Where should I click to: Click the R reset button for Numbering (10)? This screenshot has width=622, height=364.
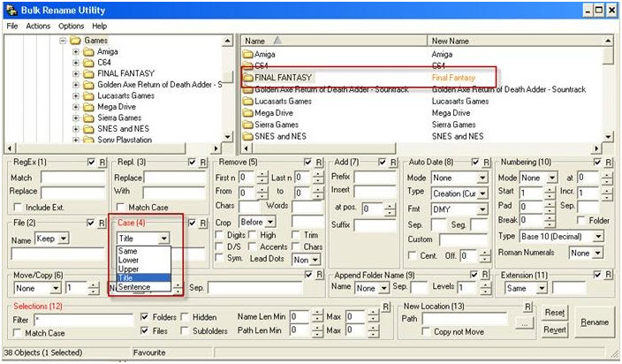pos(608,163)
